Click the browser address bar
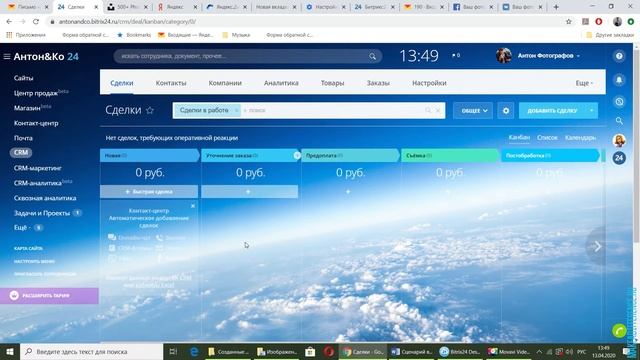640x360 pixels. (306, 22)
